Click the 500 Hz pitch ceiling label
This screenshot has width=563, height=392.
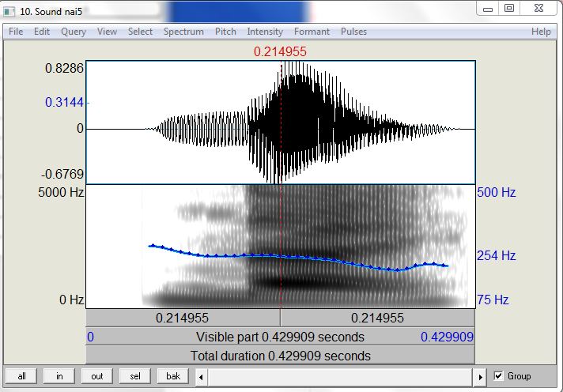click(x=497, y=192)
